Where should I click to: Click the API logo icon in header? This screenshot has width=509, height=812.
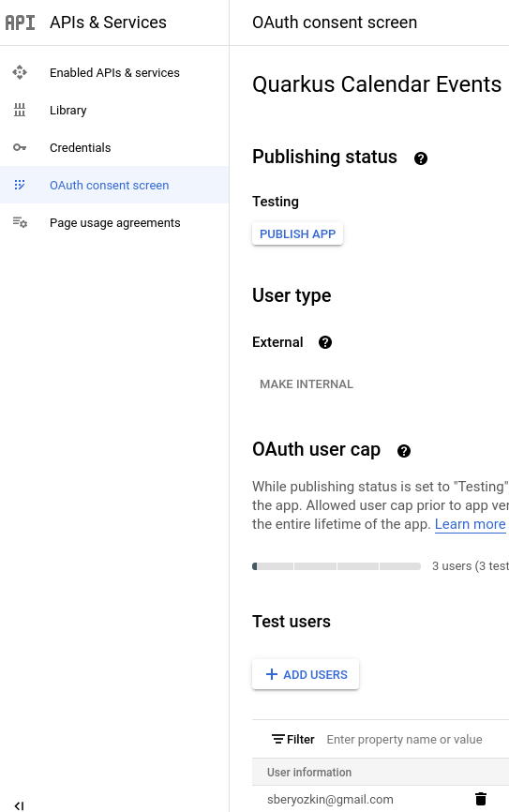21,23
